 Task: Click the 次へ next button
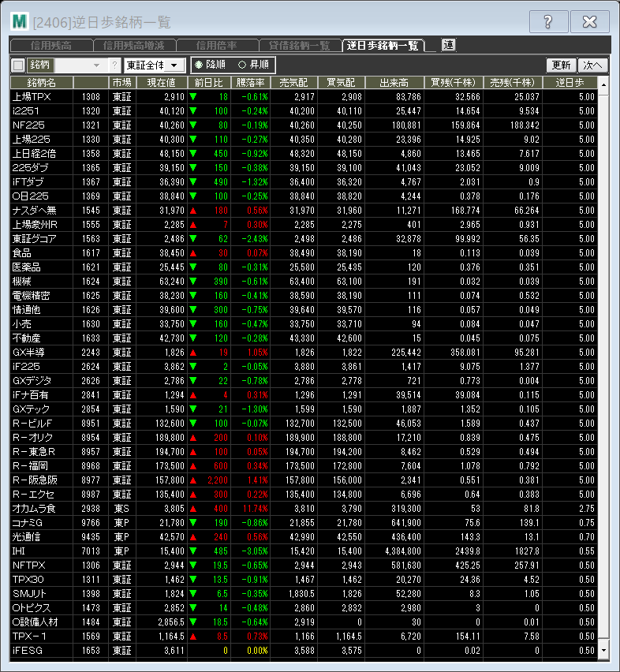pos(593,65)
